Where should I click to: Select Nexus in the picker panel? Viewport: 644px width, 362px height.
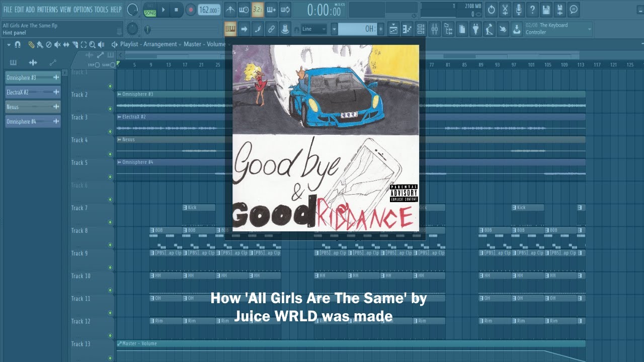pos(33,107)
